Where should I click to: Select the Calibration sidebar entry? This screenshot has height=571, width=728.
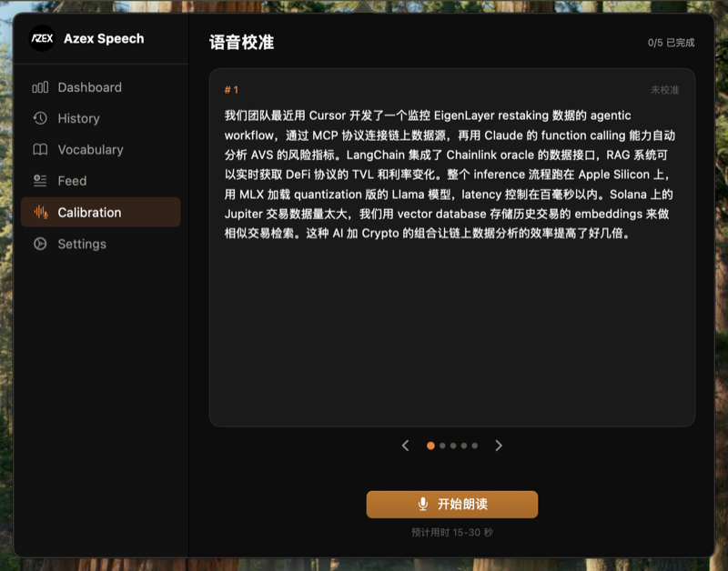click(100, 212)
